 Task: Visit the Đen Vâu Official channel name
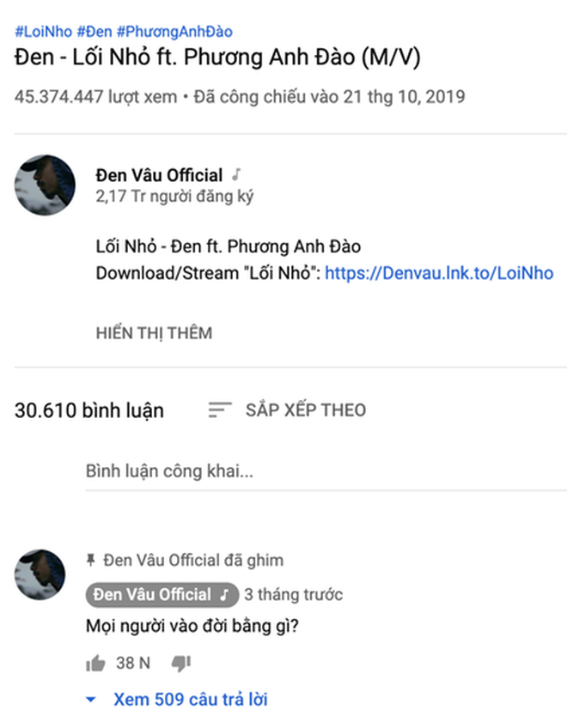[x=159, y=175]
